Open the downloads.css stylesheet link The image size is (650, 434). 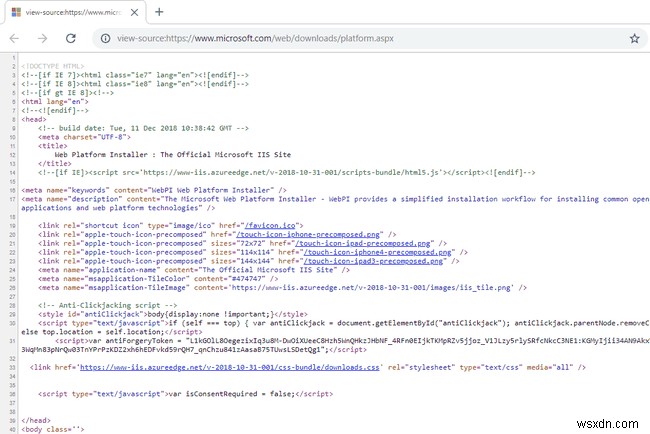[x=230, y=367]
